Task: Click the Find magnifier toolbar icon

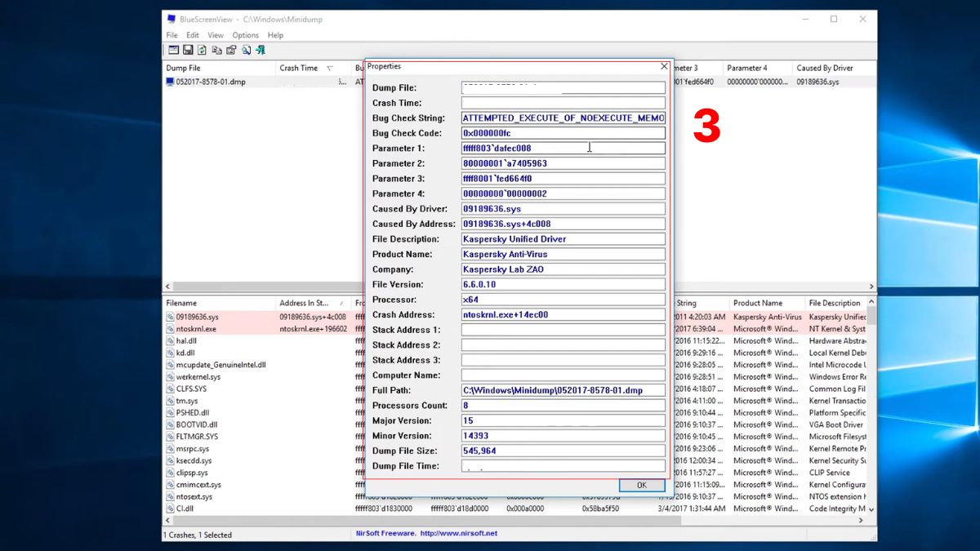Action: (x=246, y=50)
